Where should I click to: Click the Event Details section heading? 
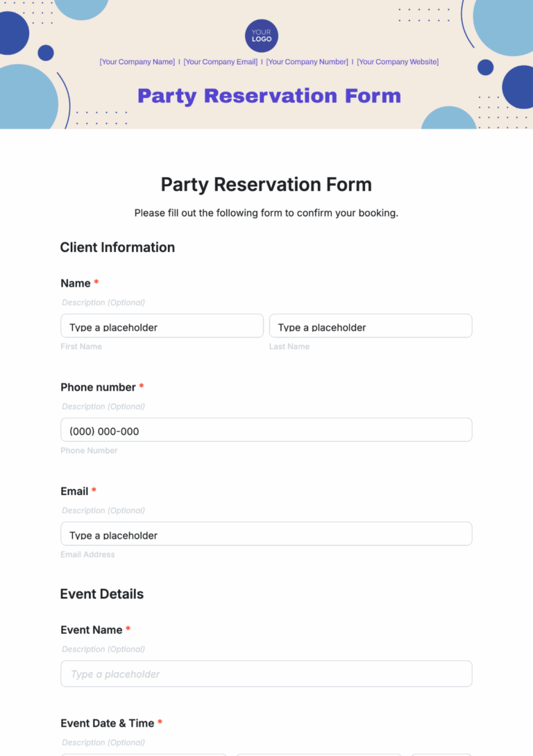tap(102, 594)
